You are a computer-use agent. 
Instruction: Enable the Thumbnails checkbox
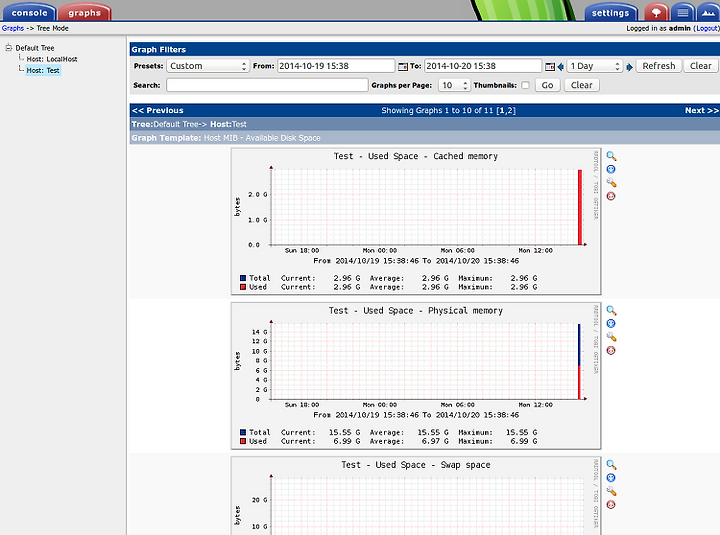point(525,85)
